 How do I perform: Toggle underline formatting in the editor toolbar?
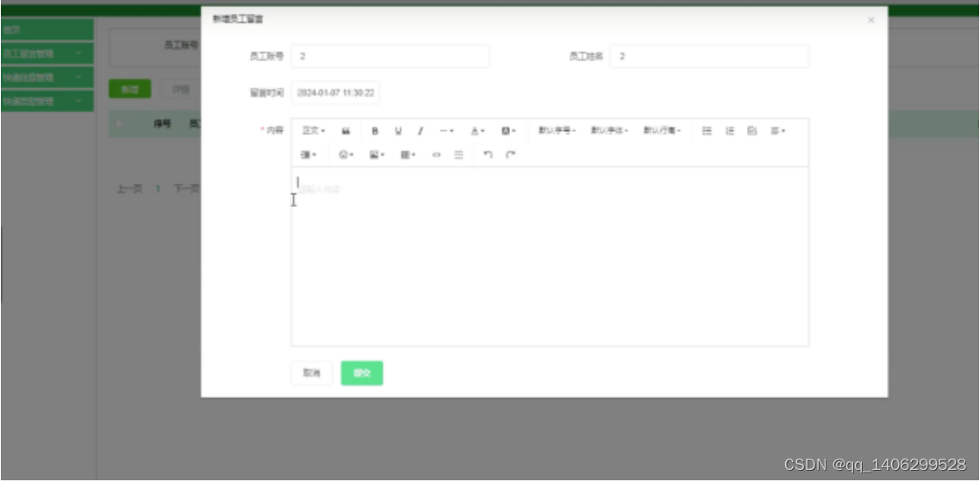399,131
